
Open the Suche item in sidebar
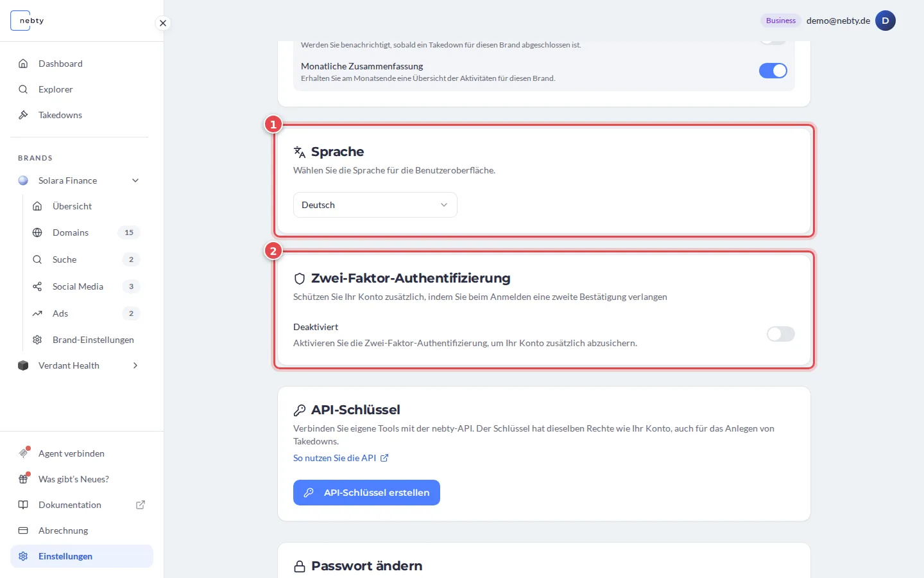(86, 259)
